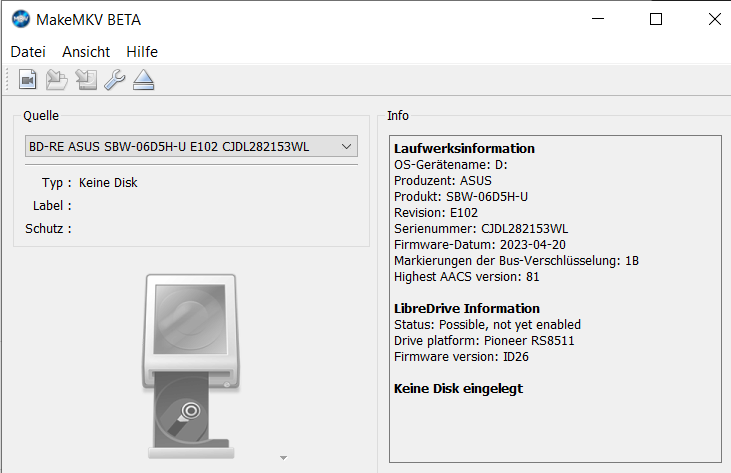Select the 'Keine Disk' type value

click(108, 183)
